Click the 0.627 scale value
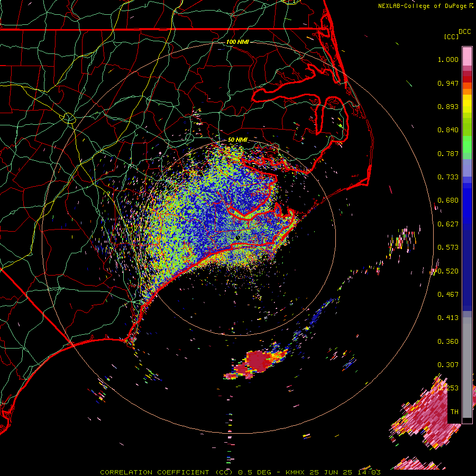This screenshot has width=476, height=476. coord(448,224)
